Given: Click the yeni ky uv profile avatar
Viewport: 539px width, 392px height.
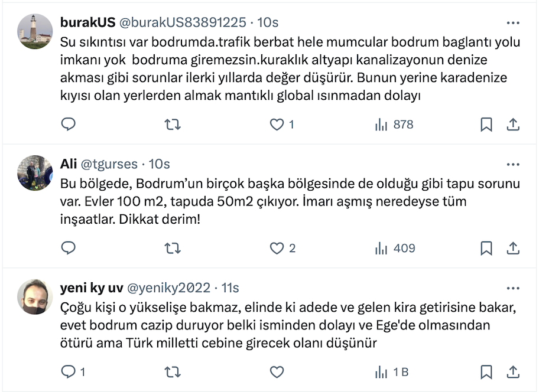Looking at the screenshot, I should pos(35,296).
